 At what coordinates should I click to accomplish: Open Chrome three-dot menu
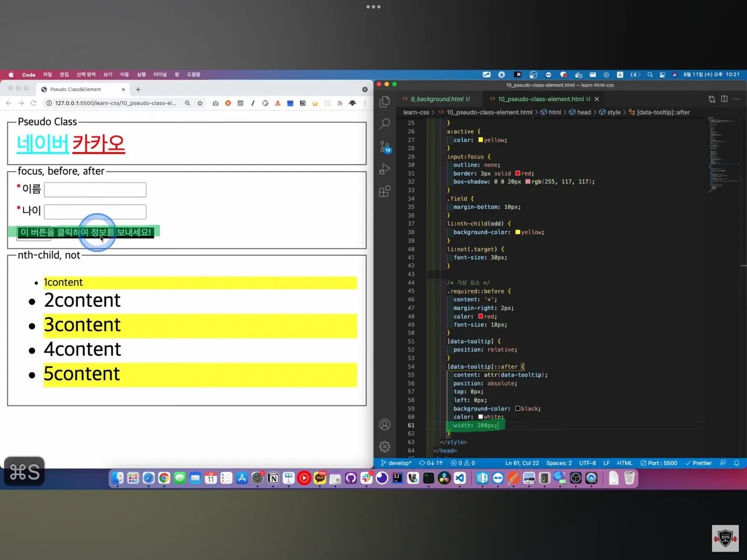coord(365,103)
